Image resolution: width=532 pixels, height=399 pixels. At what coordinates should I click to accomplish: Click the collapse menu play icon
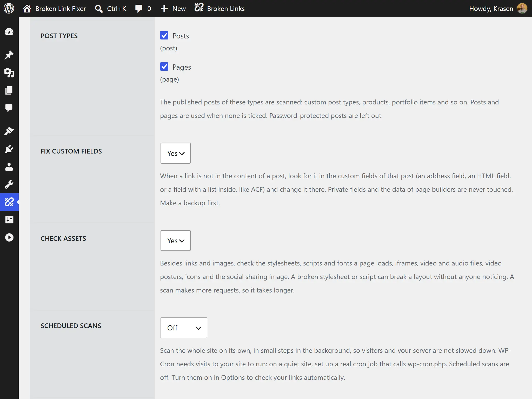coord(9,237)
